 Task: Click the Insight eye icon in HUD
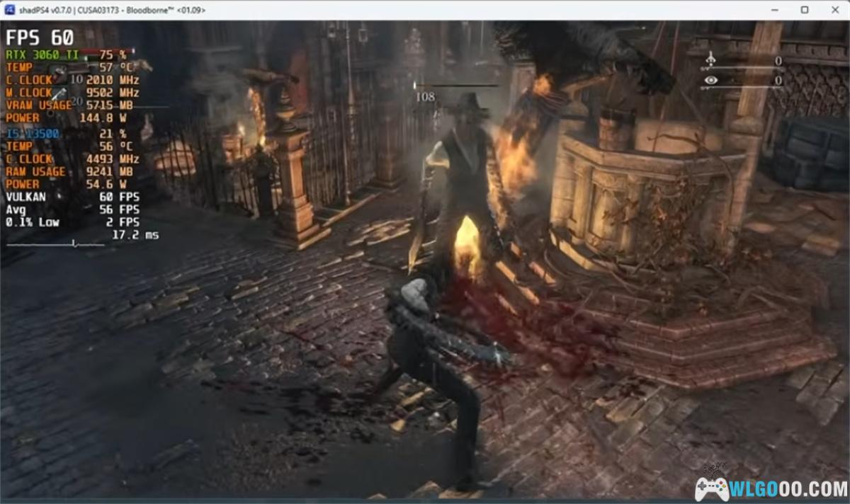[710, 81]
